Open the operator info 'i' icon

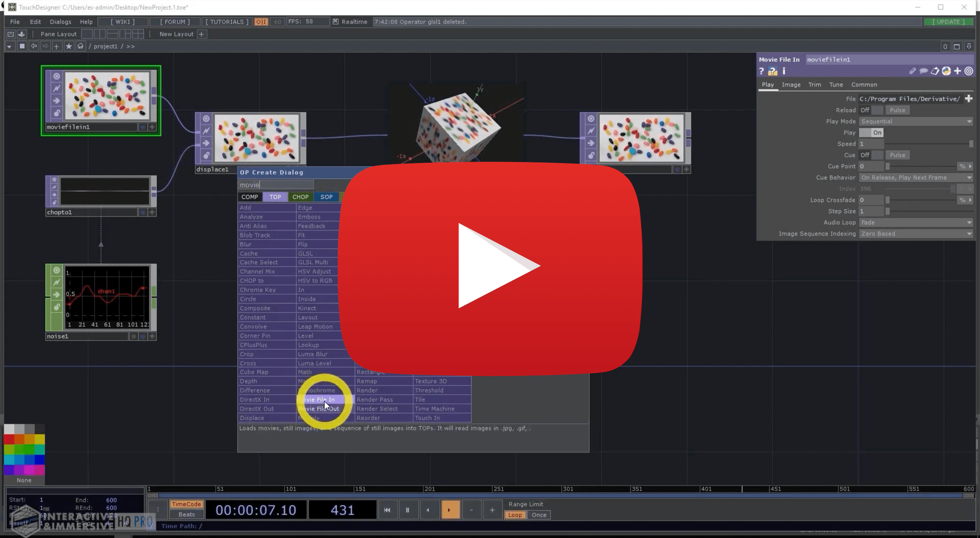coord(784,71)
